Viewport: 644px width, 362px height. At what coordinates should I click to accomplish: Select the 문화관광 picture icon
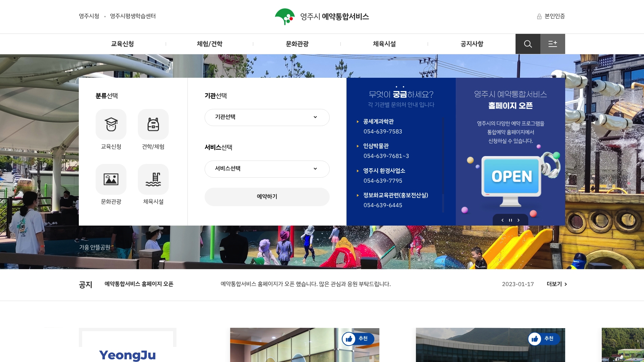point(111,179)
